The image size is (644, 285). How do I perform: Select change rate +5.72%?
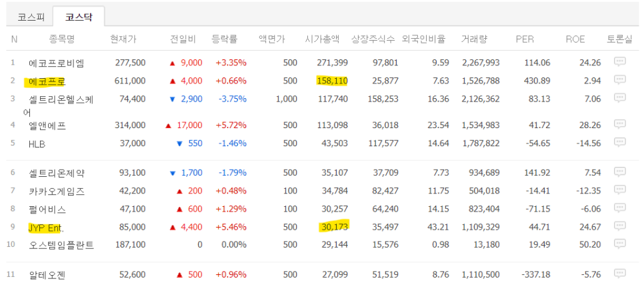click(x=231, y=125)
